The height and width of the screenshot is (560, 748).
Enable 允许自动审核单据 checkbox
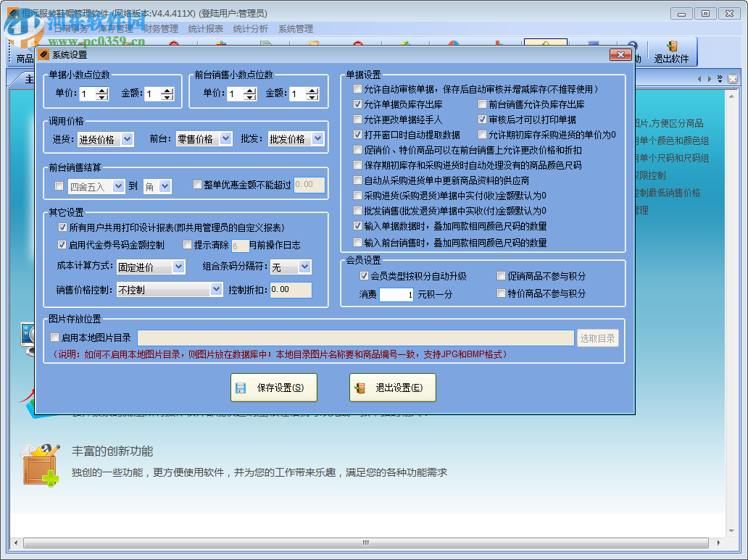click(357, 88)
